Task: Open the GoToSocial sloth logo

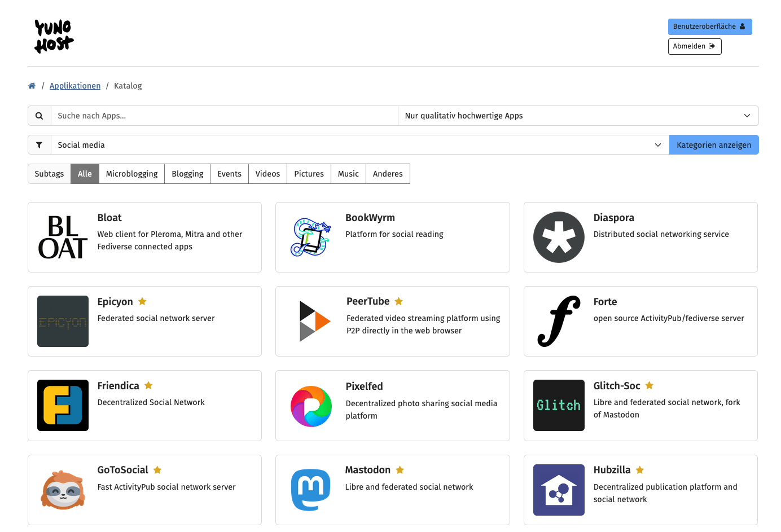Action: pos(63,490)
